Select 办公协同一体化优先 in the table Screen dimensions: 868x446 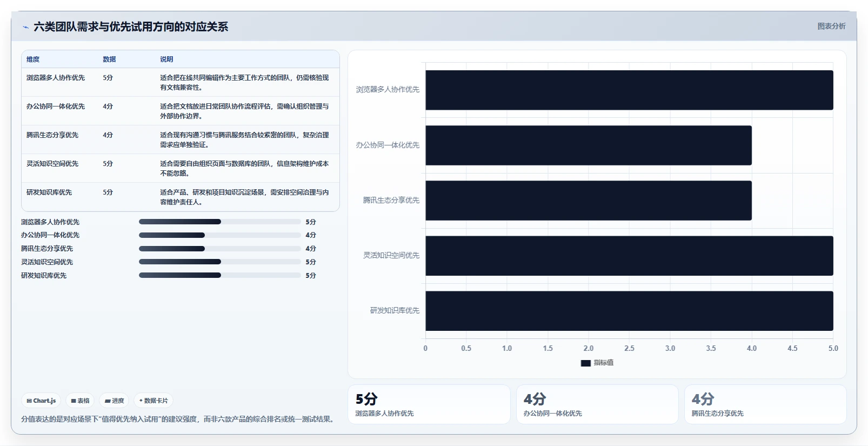56,106
